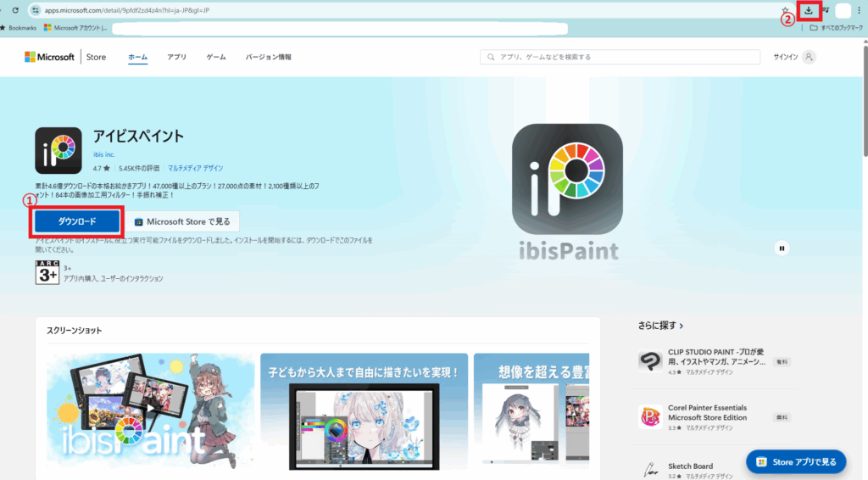Pause the hero animation
The image size is (868, 480).
(x=782, y=248)
